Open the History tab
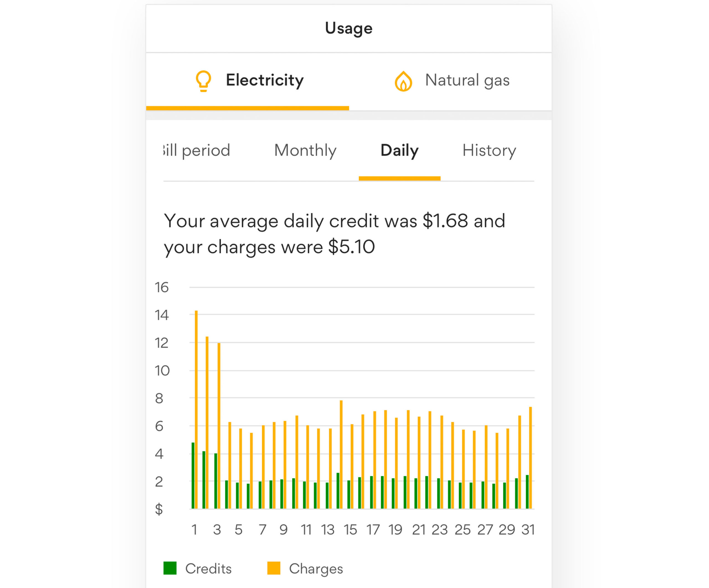 (x=489, y=150)
